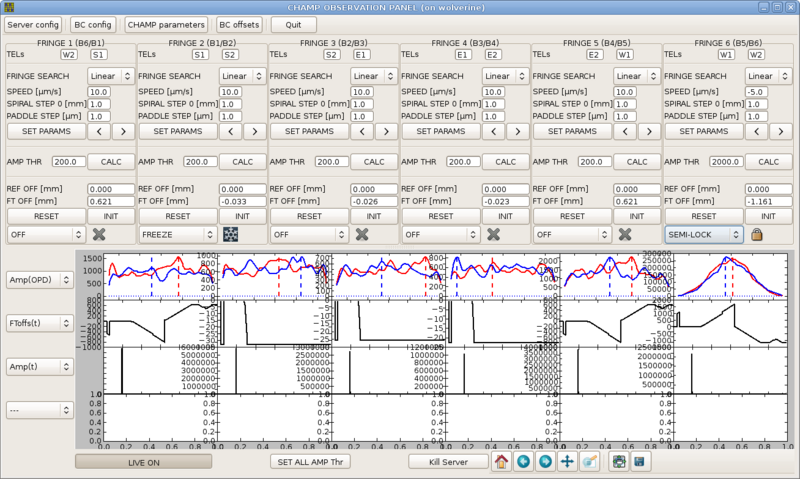The width and height of the screenshot is (800, 479).
Task: Click the X status icon under Fringe 4
Action: click(493, 234)
